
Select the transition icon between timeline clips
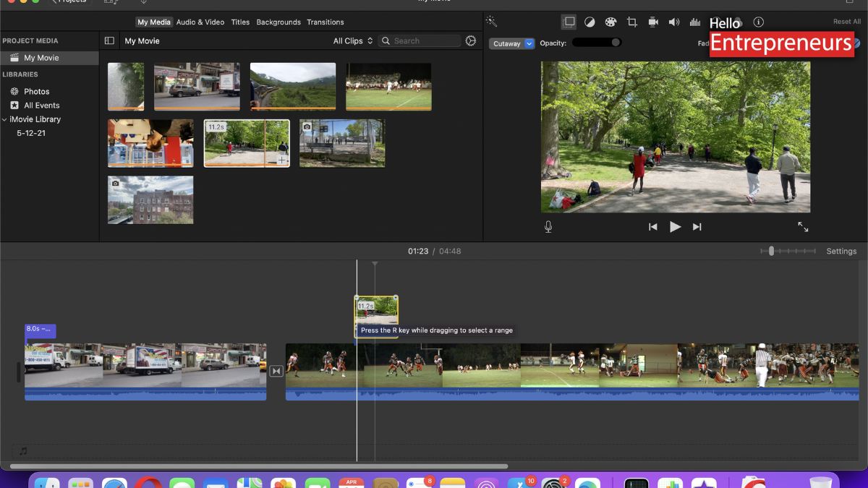point(276,371)
